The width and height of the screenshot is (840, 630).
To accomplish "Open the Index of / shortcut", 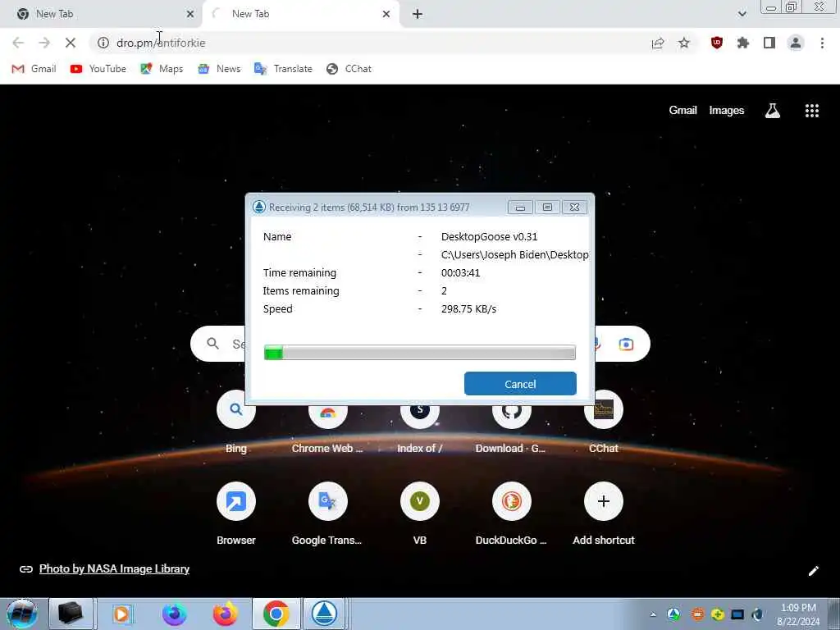I will click(419, 423).
